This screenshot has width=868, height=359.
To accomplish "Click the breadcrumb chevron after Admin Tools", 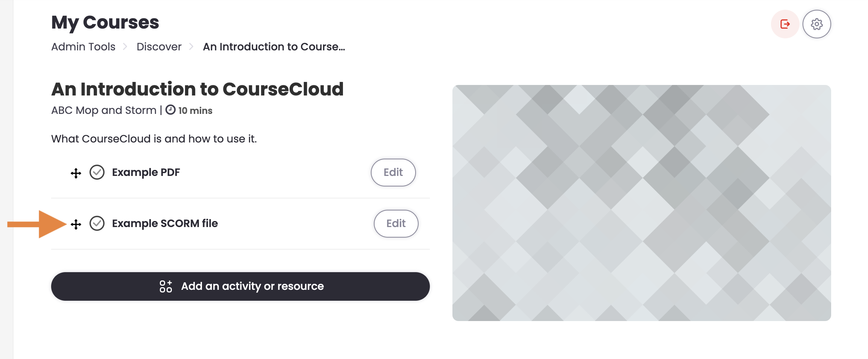I will (125, 47).
